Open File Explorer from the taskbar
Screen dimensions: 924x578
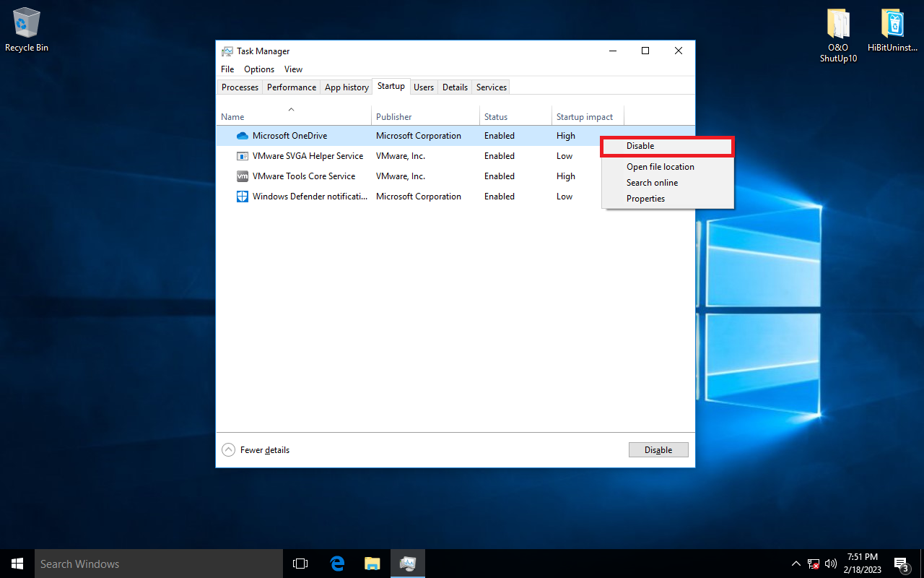[x=372, y=564]
